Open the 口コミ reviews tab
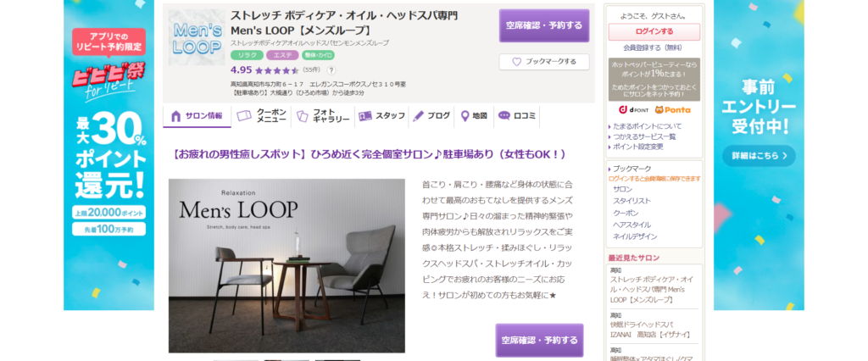The height and width of the screenshot is (361, 868). point(516,116)
